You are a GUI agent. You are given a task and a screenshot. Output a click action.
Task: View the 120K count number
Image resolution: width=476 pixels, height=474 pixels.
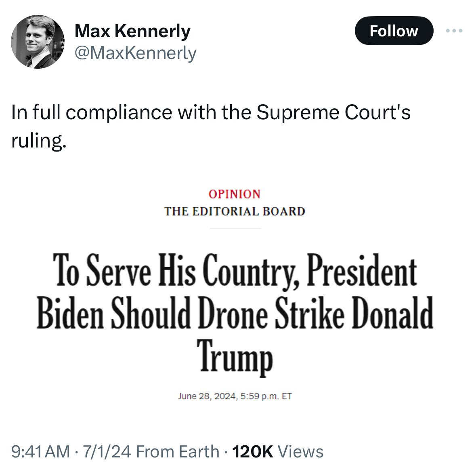click(253, 451)
